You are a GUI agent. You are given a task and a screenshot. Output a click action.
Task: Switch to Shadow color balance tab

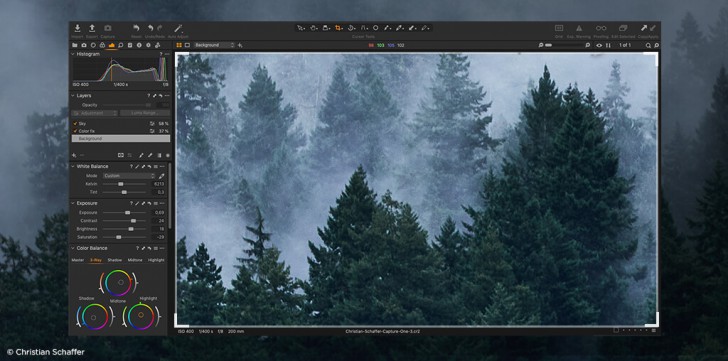point(115,260)
